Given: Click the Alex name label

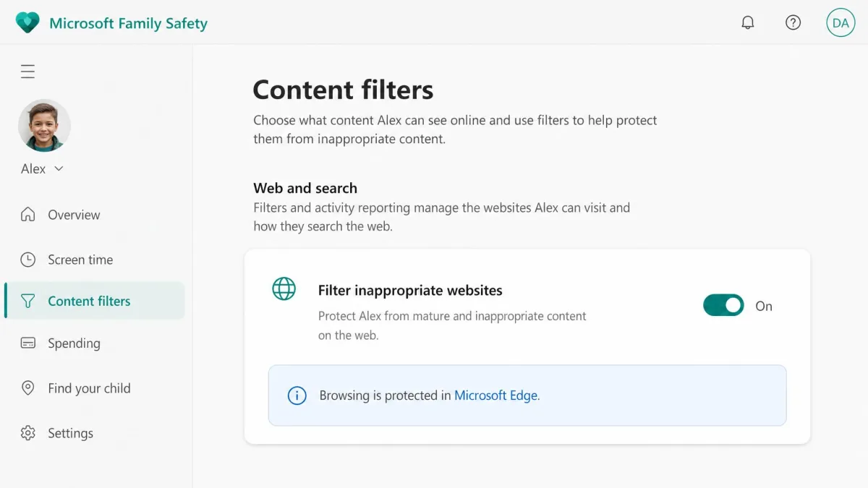Looking at the screenshot, I should 33,168.
